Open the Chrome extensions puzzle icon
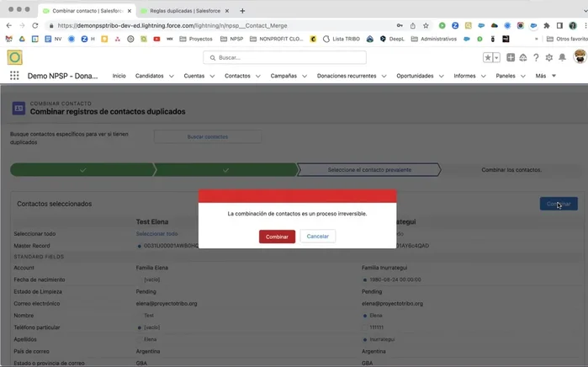588x367 pixels. coord(547,25)
